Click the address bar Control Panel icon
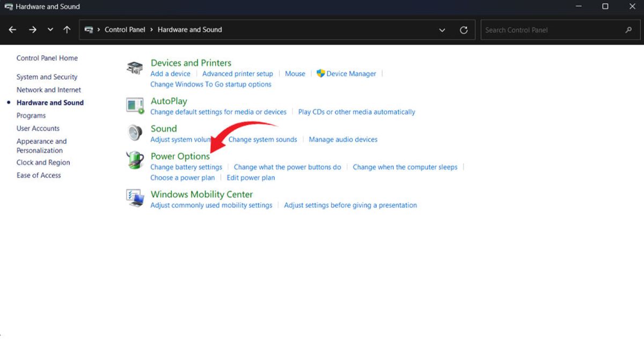 click(x=89, y=30)
